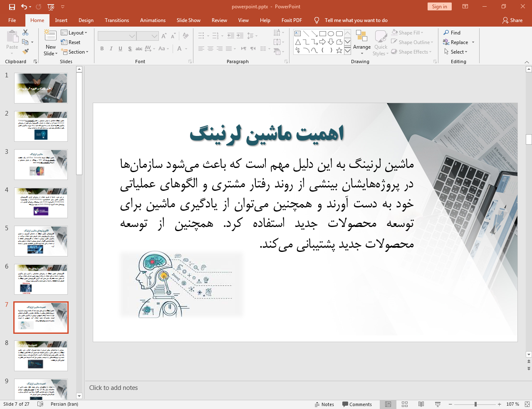Viewport: 532px width, 409px height.
Task: Toggle Underline formatting
Action: click(120, 49)
